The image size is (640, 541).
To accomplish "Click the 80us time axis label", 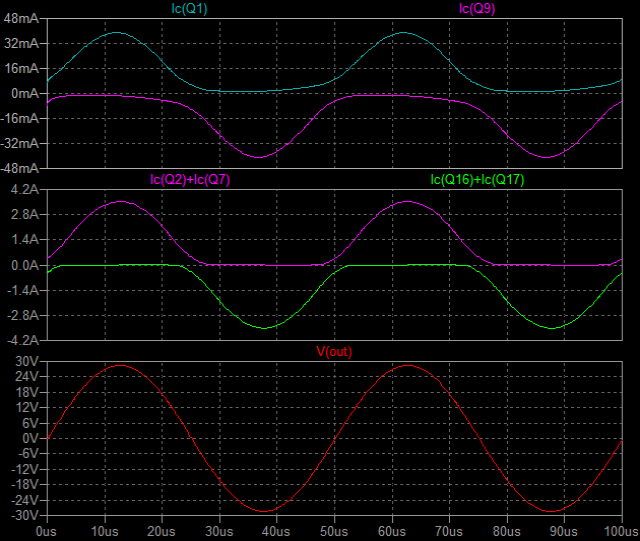I will [508, 530].
